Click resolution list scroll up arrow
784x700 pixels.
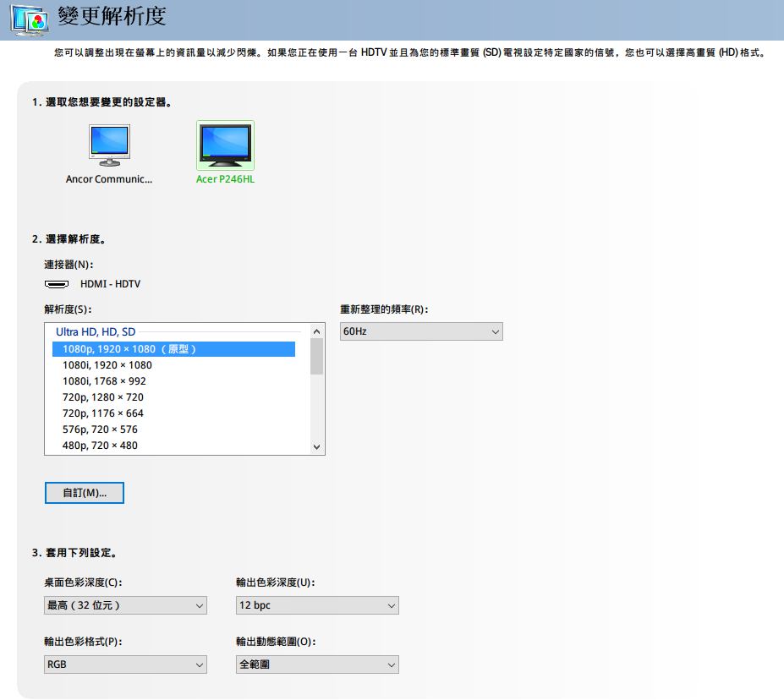[x=316, y=331]
